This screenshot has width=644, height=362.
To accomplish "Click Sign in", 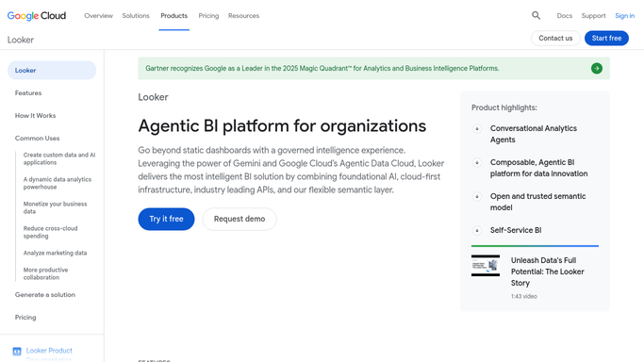I will click(625, 16).
